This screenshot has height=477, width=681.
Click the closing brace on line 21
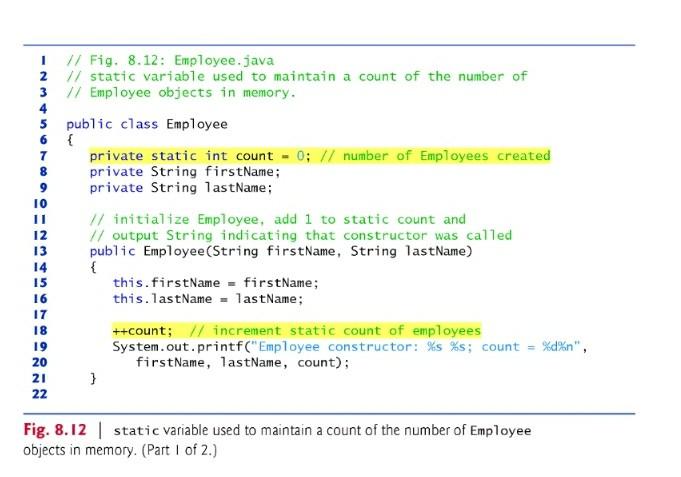click(93, 378)
